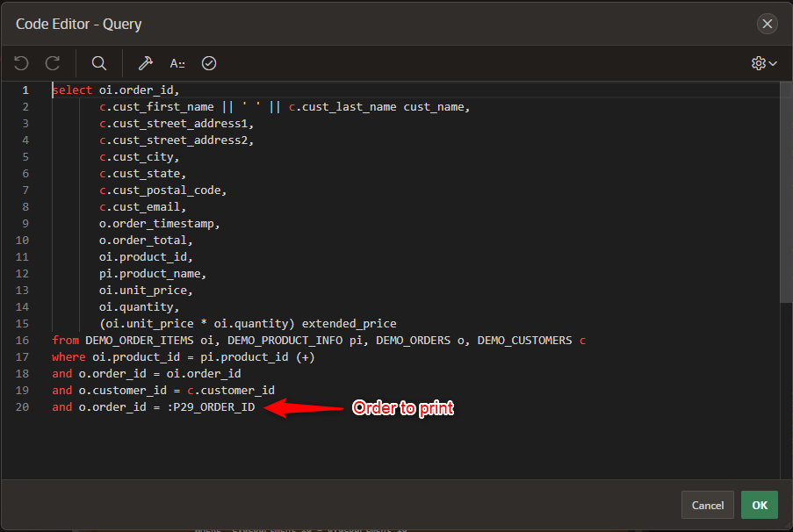This screenshot has width=793, height=532.
Task: Click the 'where' keyword on line 17
Action: click(x=68, y=356)
